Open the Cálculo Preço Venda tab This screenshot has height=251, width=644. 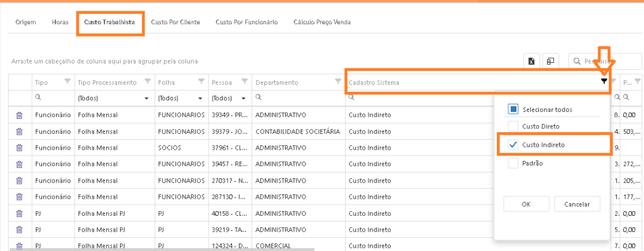(321, 22)
